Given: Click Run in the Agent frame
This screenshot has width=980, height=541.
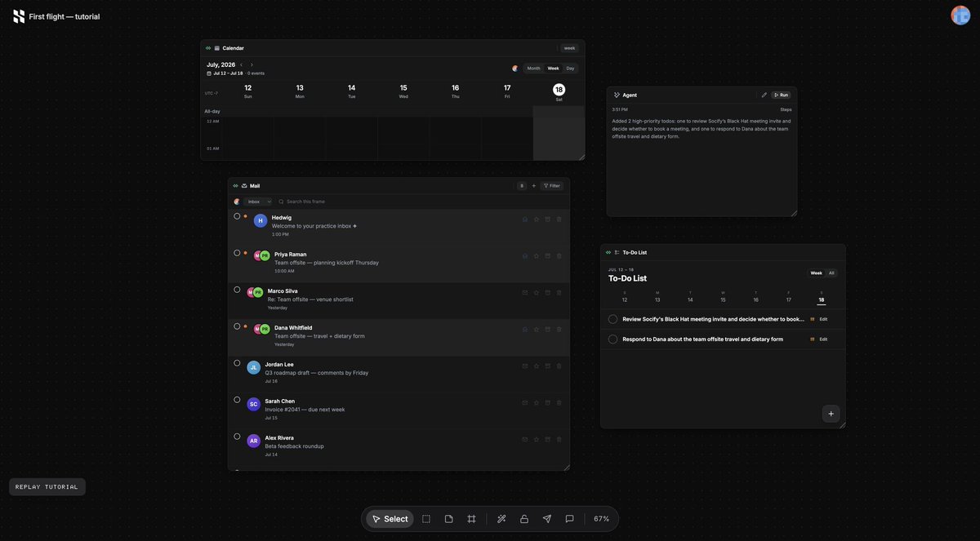Looking at the screenshot, I should point(782,95).
